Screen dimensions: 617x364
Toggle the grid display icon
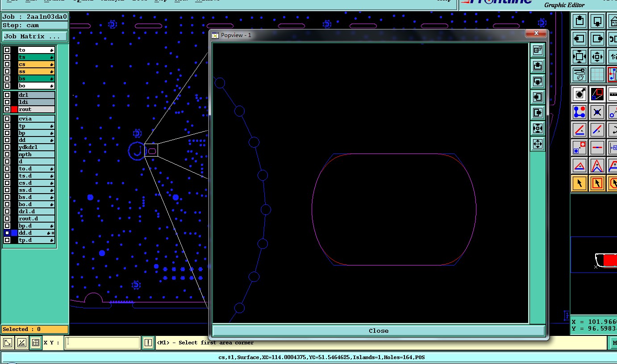point(597,74)
